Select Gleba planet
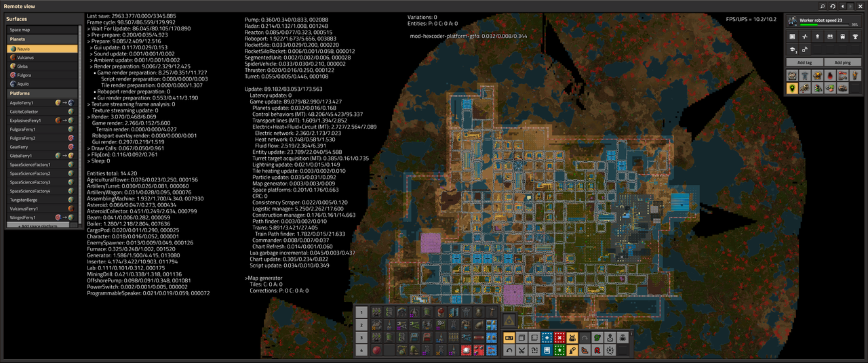Image resolution: width=868 pixels, height=363 pixels. pos(42,67)
